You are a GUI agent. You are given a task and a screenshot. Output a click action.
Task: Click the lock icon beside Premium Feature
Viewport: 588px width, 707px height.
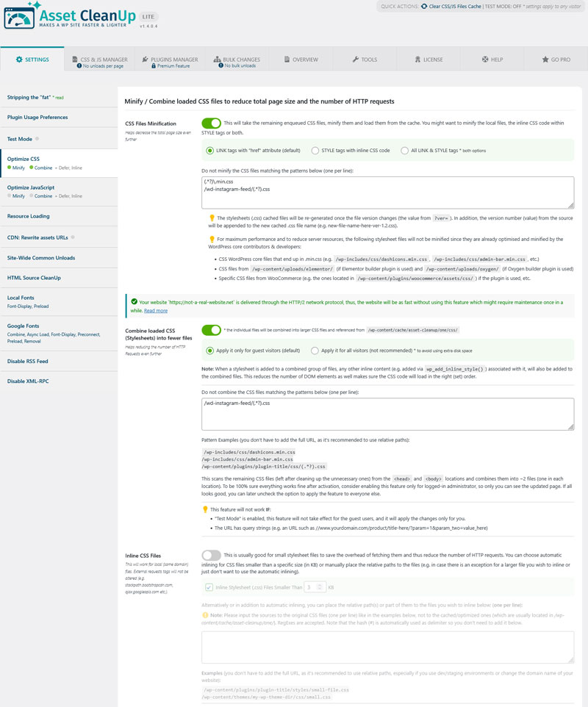(154, 66)
